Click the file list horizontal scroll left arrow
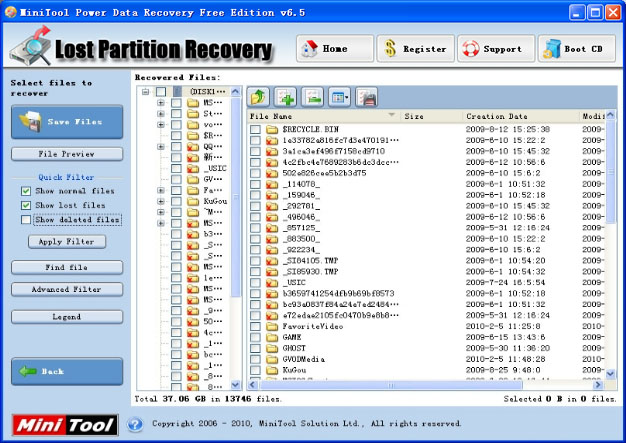 point(252,385)
